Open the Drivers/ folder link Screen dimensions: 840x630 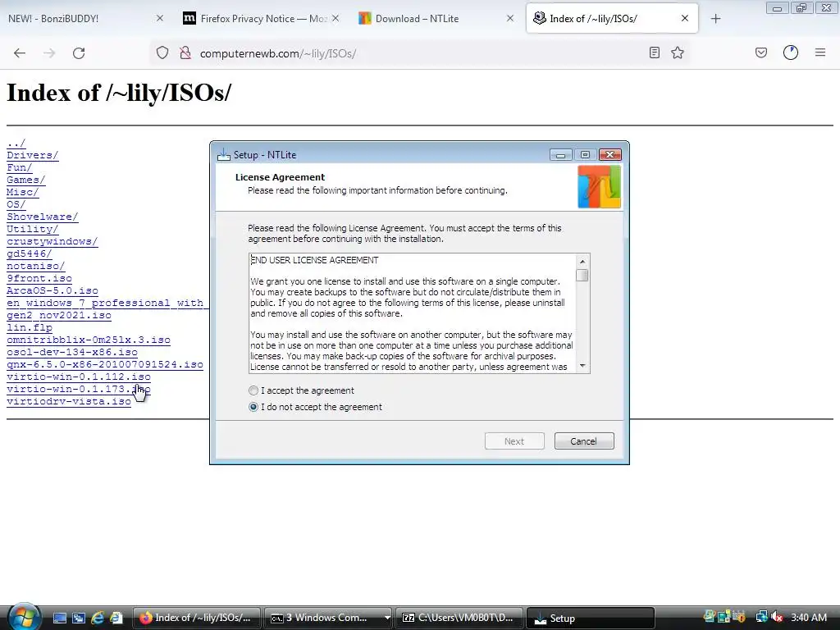(33, 155)
